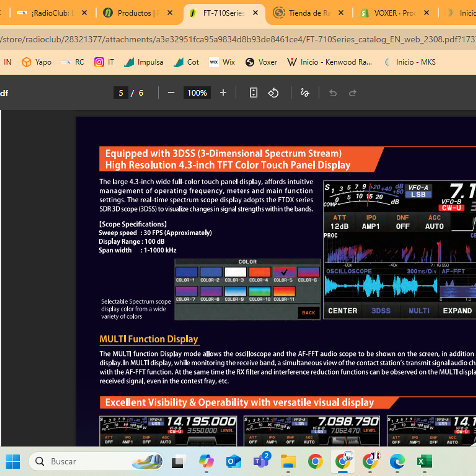Select the draw annotation tool
This screenshot has height=476, width=476.
point(305,93)
